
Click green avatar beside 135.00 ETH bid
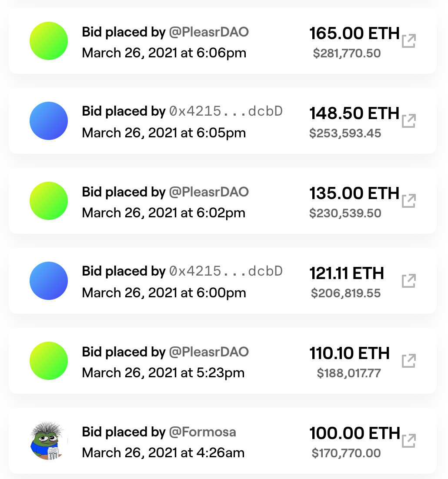pyautogui.click(x=49, y=201)
